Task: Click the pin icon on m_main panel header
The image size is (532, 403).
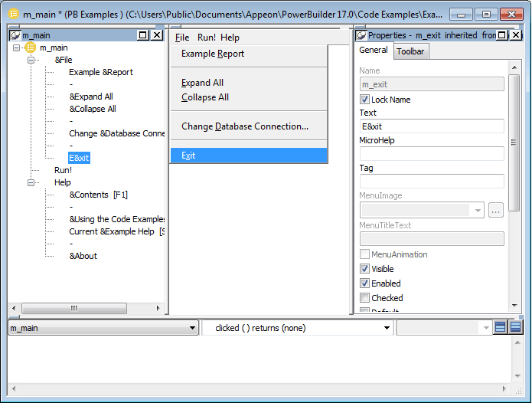Action: [x=15, y=35]
